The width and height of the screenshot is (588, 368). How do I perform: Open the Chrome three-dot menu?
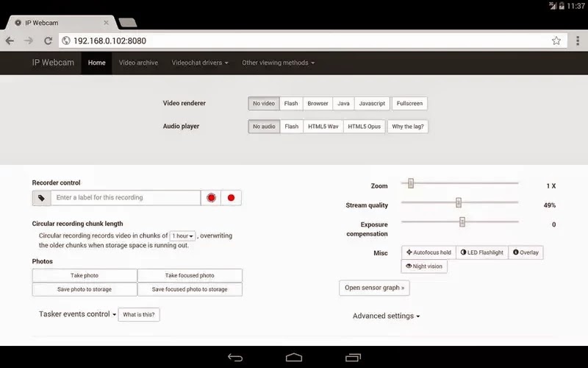pos(578,40)
